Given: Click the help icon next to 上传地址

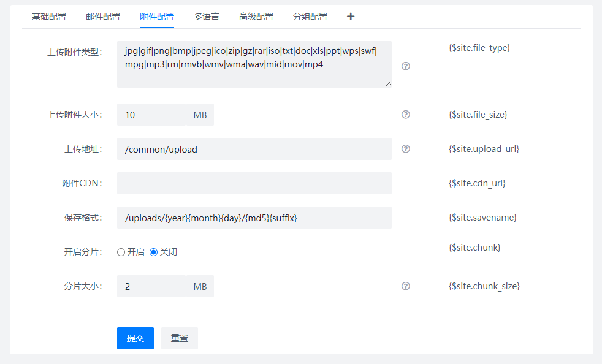Looking at the screenshot, I should click(405, 148).
